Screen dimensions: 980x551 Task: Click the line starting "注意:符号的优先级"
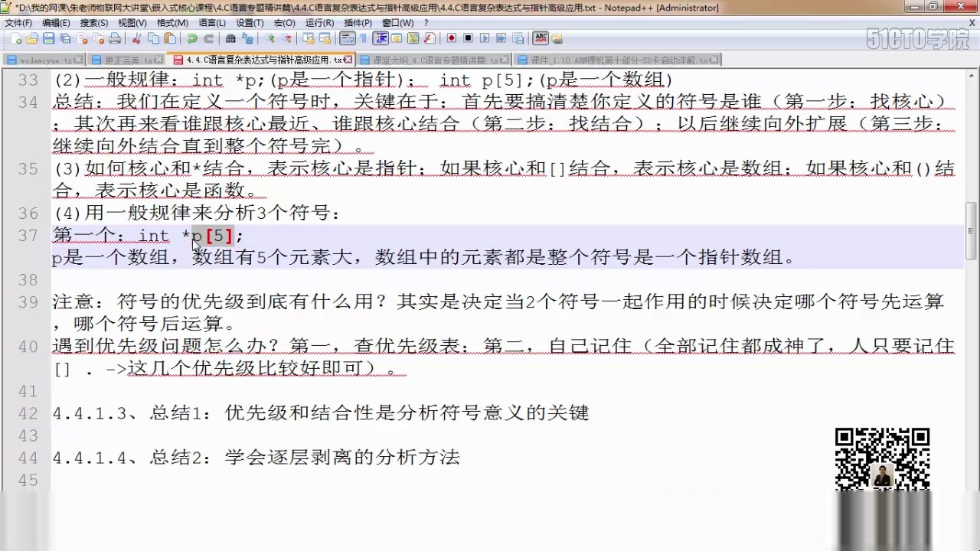498,302
